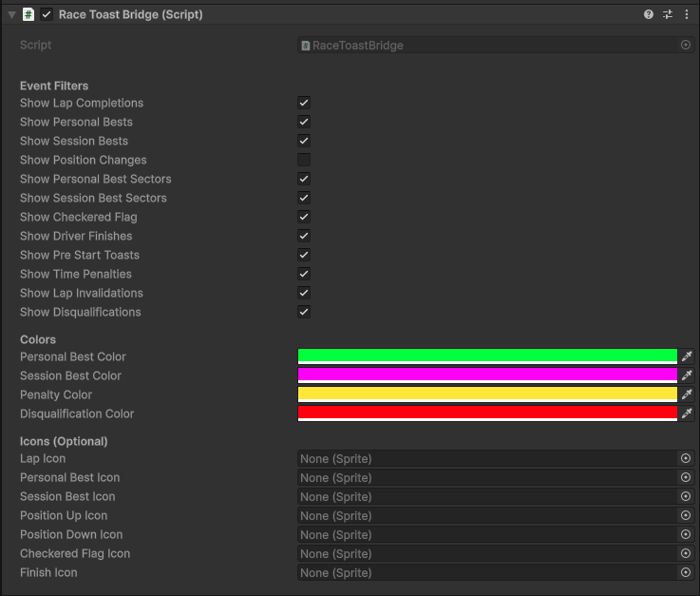Collapse the Race Toast Bridge component foldout
The image size is (700, 596).
point(11,14)
